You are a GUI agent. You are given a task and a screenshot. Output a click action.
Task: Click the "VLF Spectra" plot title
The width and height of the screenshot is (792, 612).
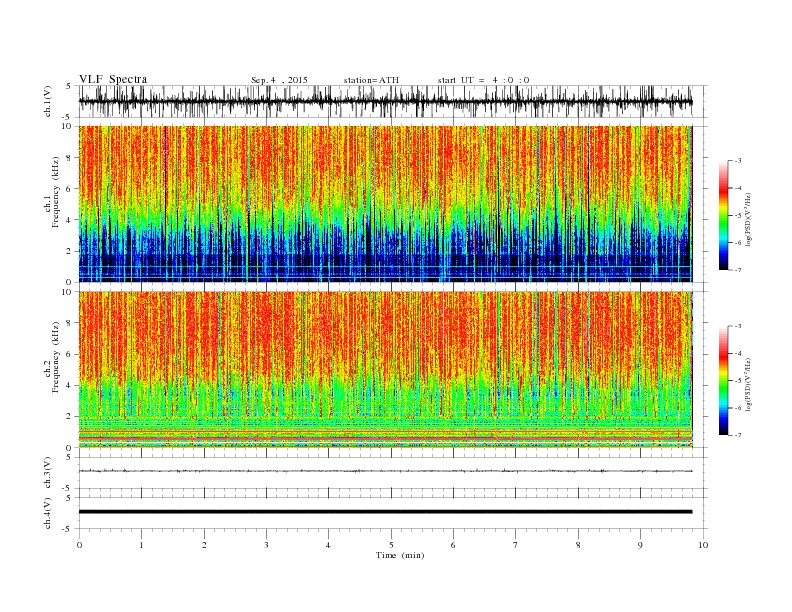pos(113,79)
